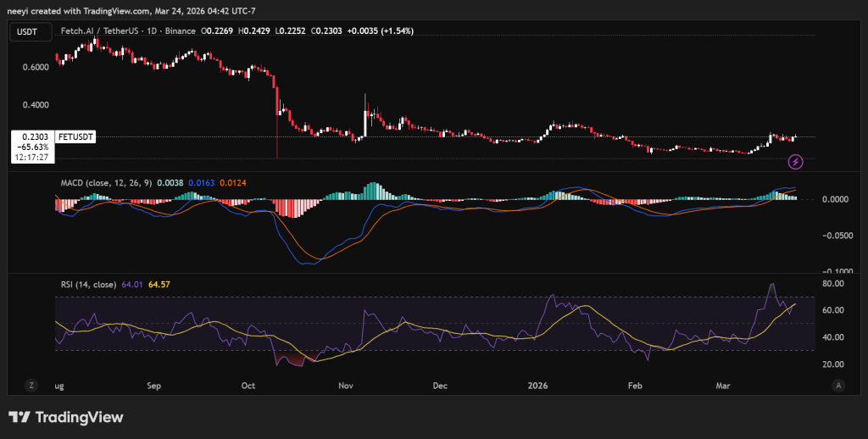
Task: Click the orange signal value 0.0124
Action: coord(232,182)
